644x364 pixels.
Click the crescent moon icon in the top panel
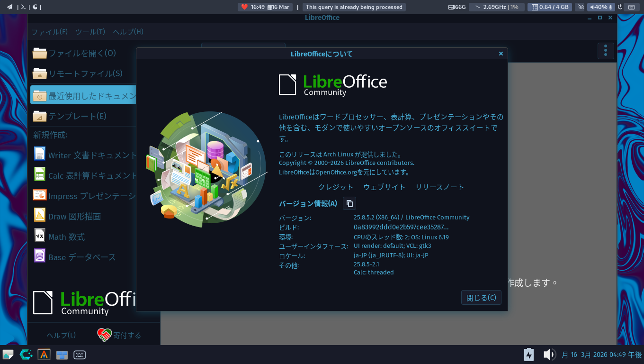click(35, 7)
